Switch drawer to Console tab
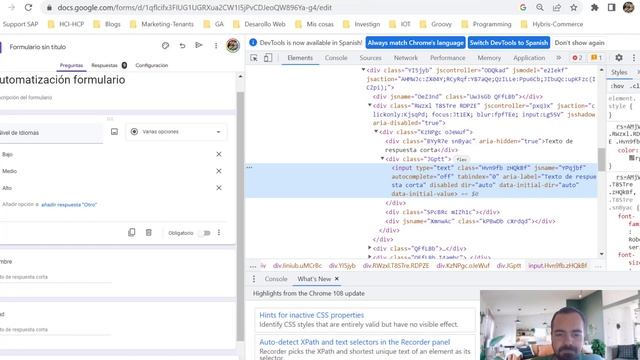The height and width of the screenshot is (360, 640). 276,279
